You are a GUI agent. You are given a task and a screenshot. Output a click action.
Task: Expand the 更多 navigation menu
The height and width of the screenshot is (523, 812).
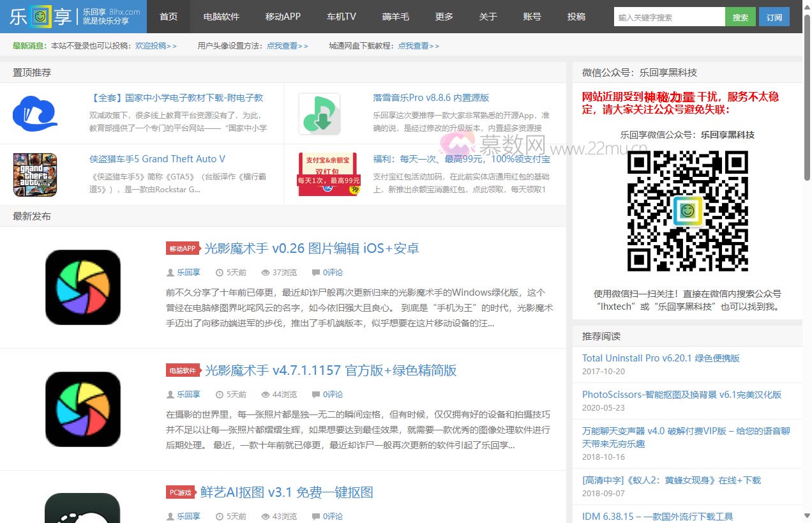pyautogui.click(x=444, y=17)
